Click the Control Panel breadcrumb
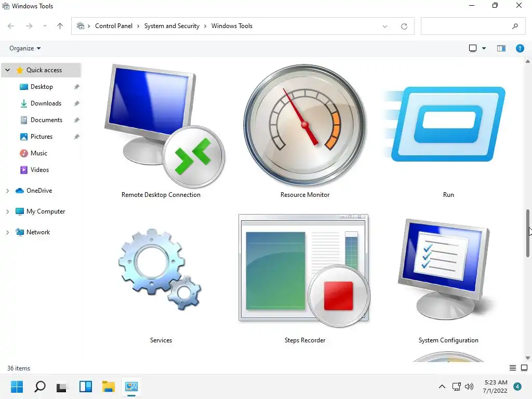Viewport: 532px width, 399px height. point(114,26)
